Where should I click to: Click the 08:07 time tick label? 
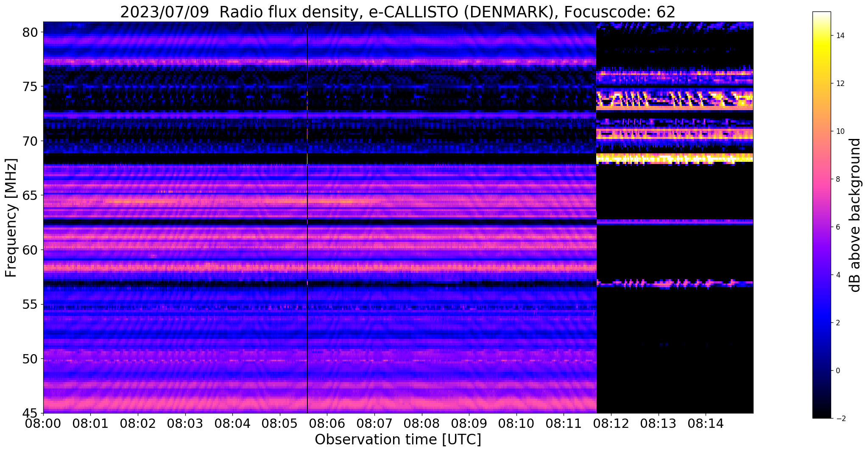coord(374,423)
